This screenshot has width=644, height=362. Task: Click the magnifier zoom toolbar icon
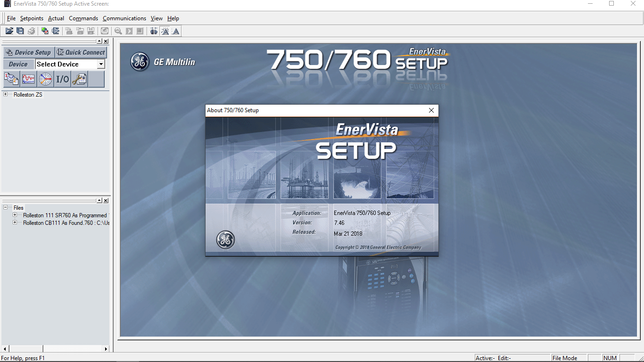pos(117,31)
